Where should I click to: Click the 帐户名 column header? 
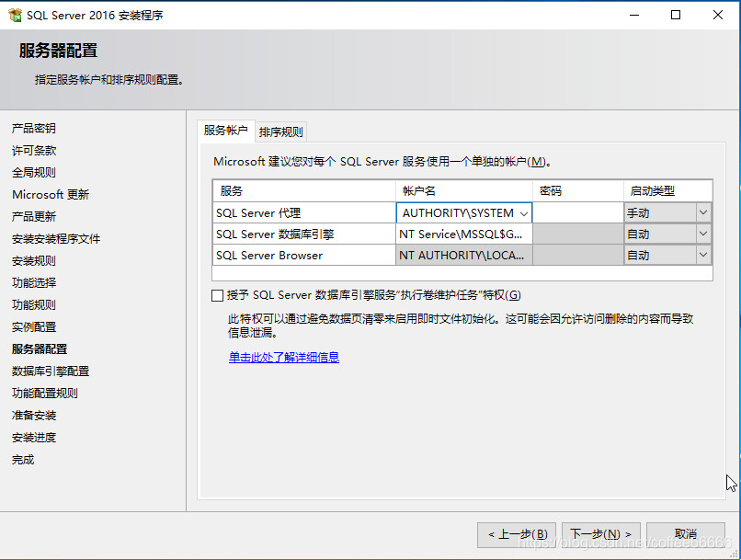[464, 191]
